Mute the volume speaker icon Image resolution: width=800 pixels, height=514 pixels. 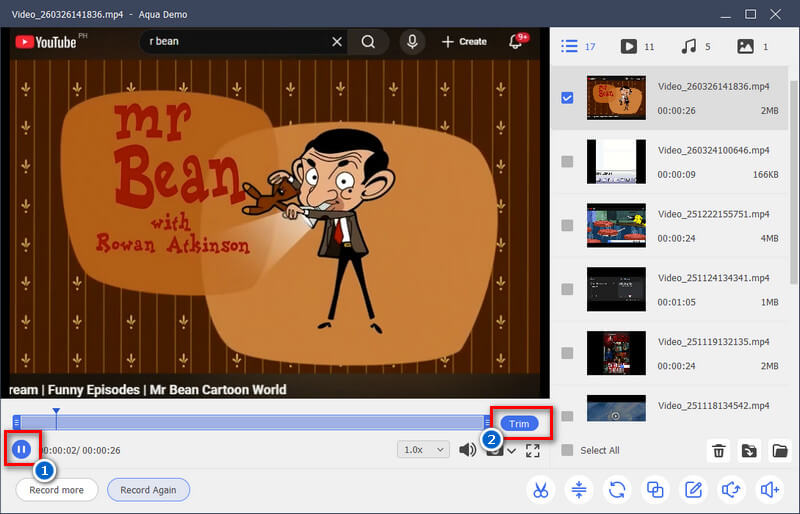coord(467,450)
